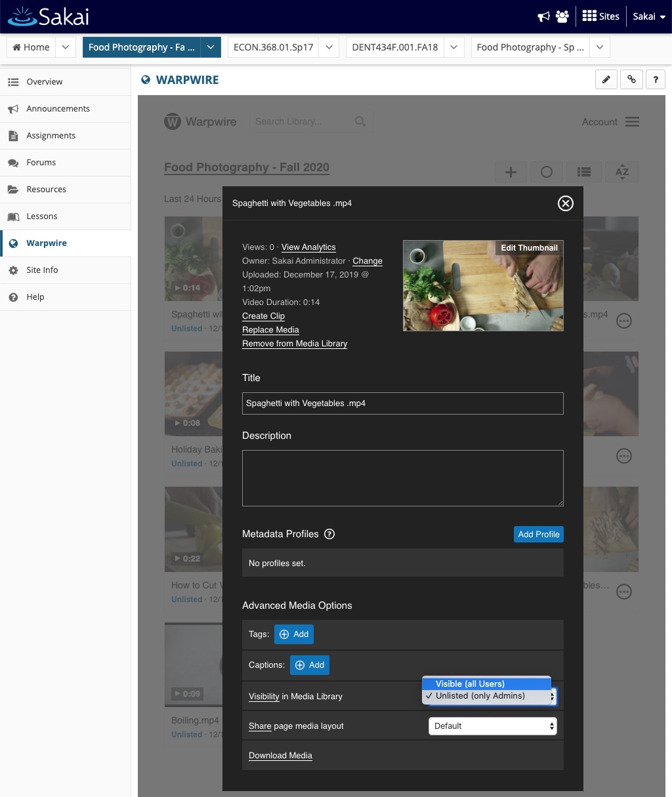Click the Warpwire logo in the library
The image size is (672, 797).
click(200, 122)
